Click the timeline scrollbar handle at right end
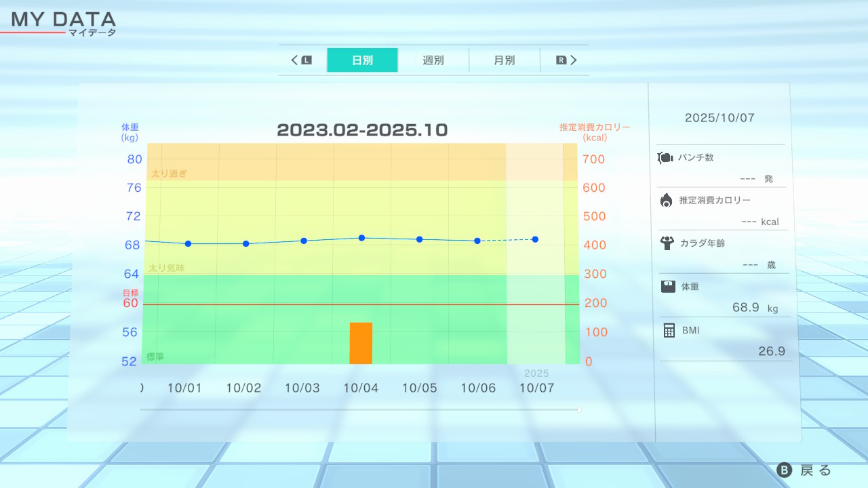This screenshot has height=488, width=868. [x=579, y=409]
